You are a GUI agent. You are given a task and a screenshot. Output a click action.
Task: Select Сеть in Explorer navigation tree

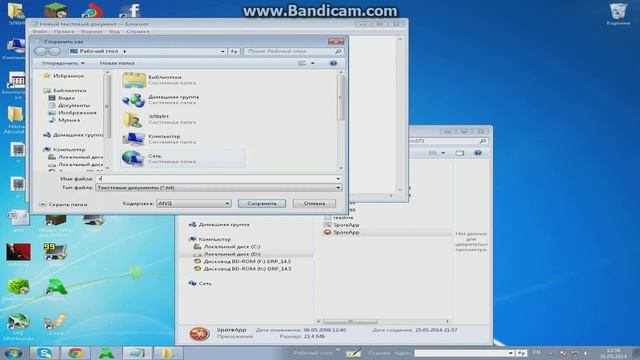pyautogui.click(x=200, y=283)
